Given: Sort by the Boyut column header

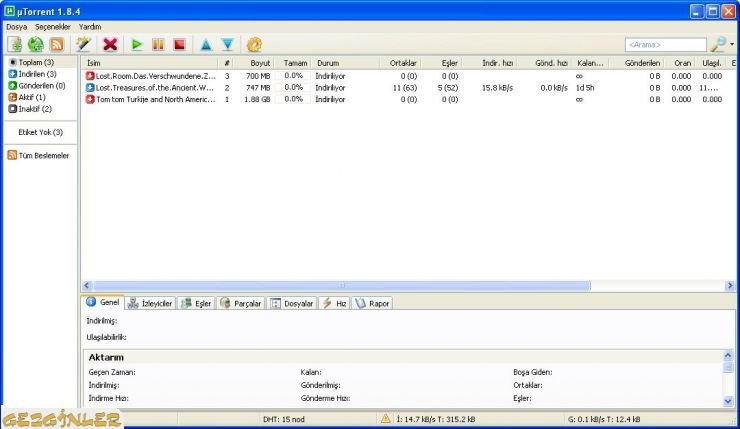Looking at the screenshot, I should tap(255, 63).
